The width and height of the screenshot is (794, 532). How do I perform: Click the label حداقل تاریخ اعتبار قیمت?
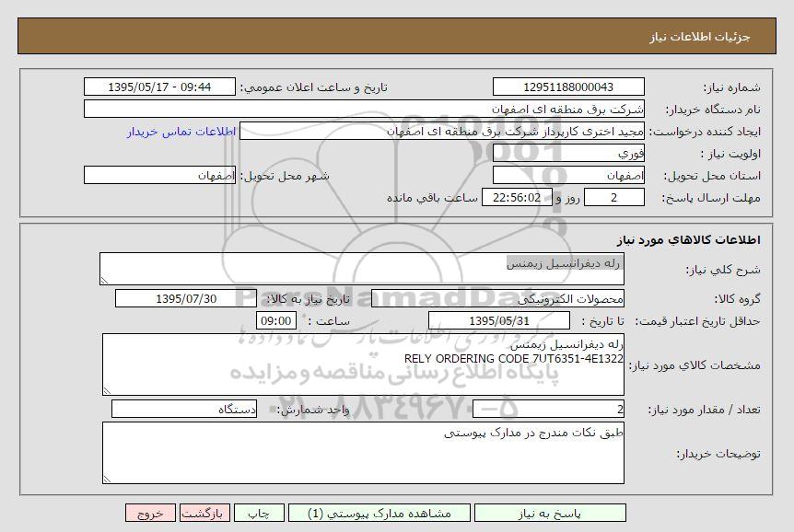[x=698, y=321]
